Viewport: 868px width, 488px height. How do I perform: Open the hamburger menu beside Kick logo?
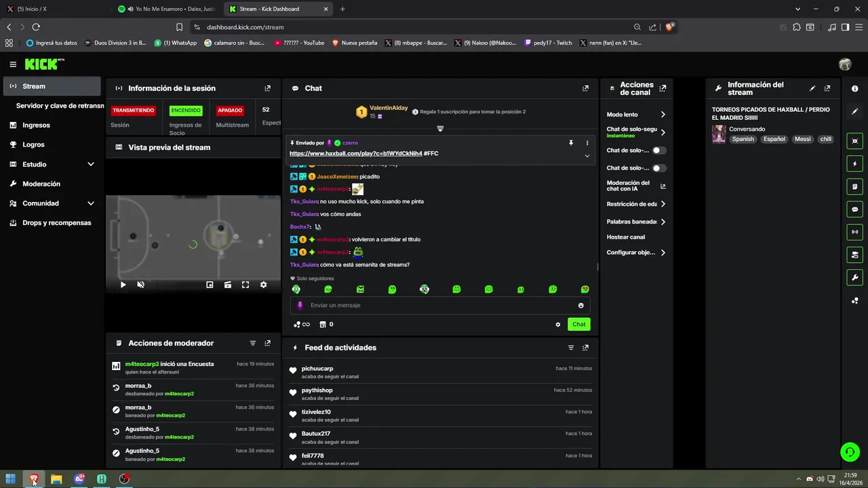13,64
